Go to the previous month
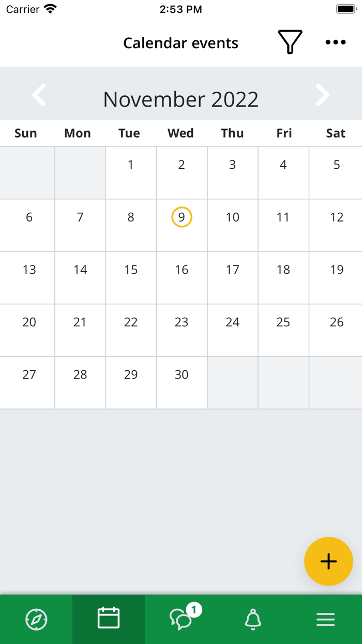The height and width of the screenshot is (644, 362). (x=39, y=95)
